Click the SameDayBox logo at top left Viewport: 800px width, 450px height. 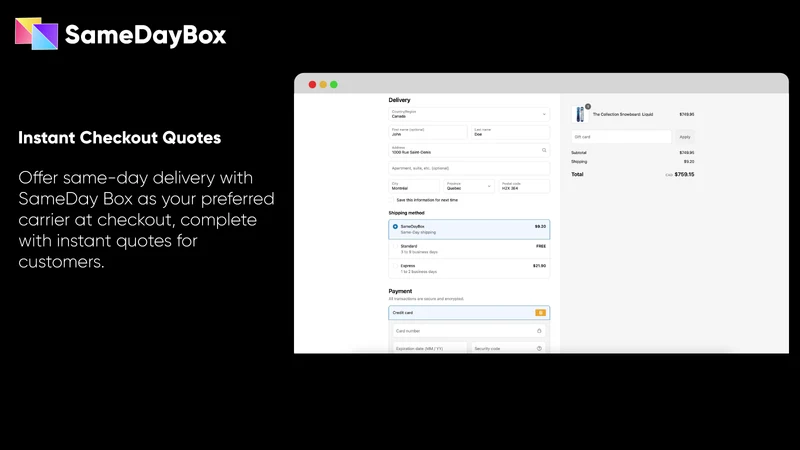coord(120,34)
